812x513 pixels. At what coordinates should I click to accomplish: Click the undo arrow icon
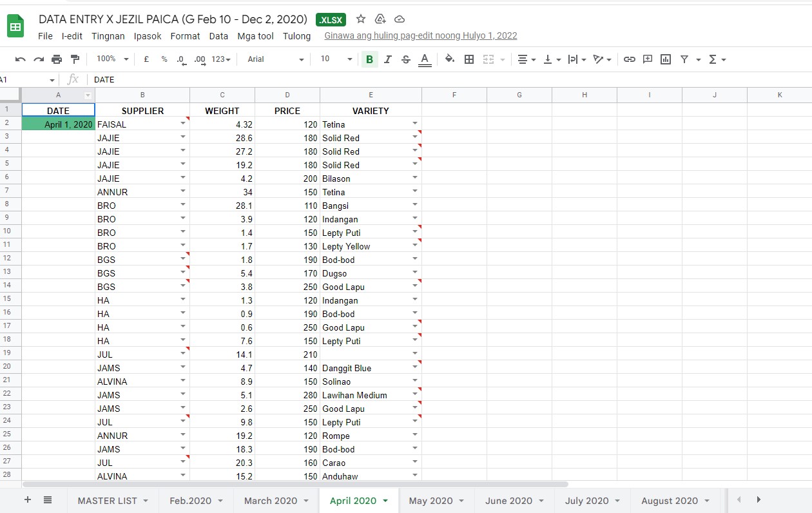point(21,59)
